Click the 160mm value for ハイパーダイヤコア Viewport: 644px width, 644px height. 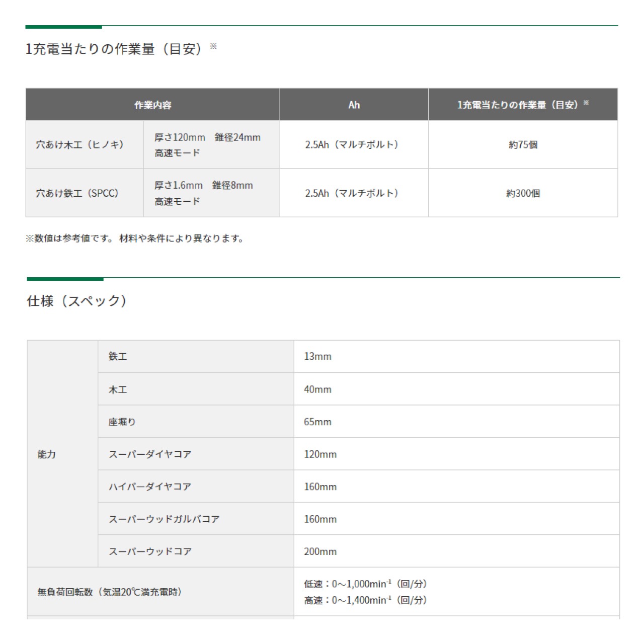[320, 487]
